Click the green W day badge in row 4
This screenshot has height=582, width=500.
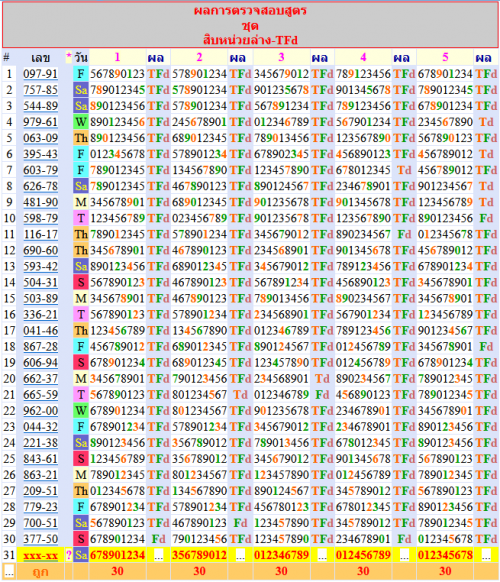pos(81,122)
